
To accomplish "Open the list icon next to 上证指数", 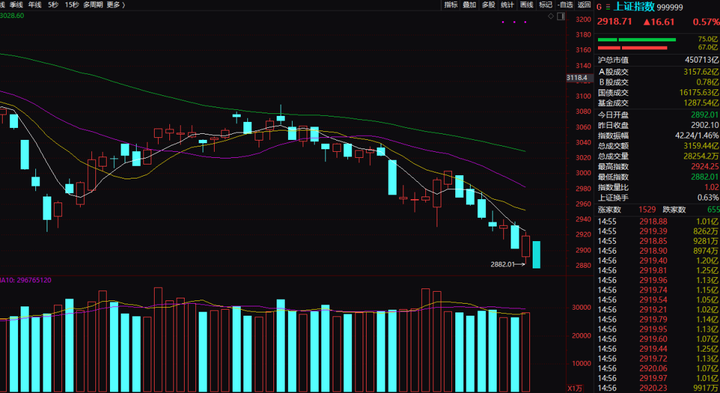I will (x=608, y=7).
